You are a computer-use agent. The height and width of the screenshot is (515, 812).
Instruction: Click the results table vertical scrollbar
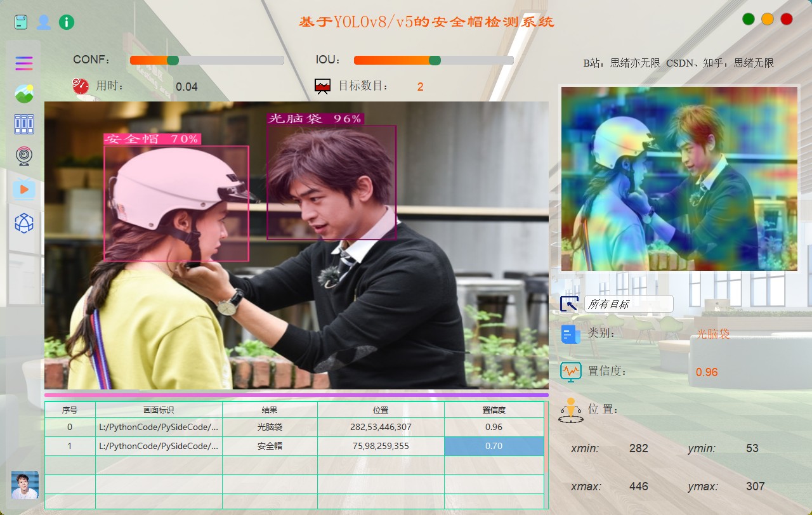tap(546, 455)
